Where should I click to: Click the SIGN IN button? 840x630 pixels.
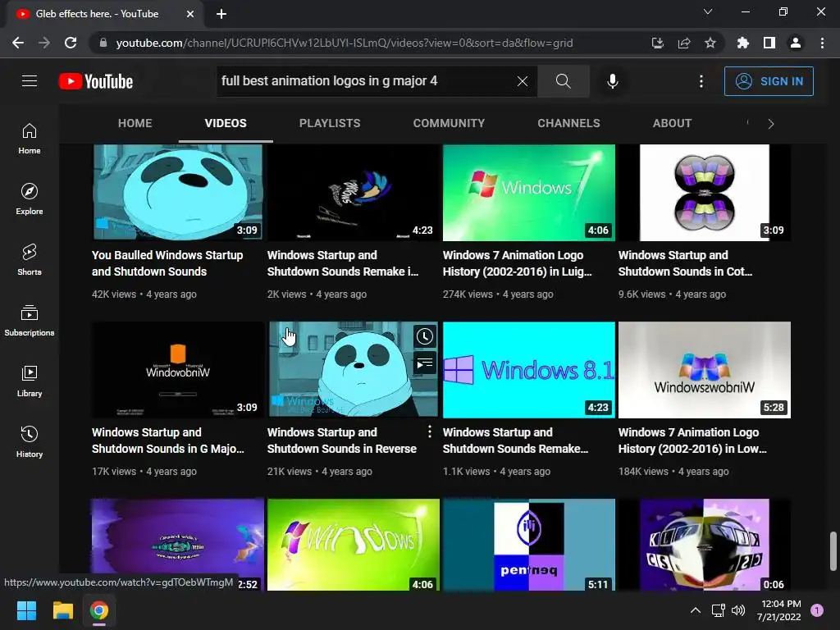pyautogui.click(x=769, y=81)
